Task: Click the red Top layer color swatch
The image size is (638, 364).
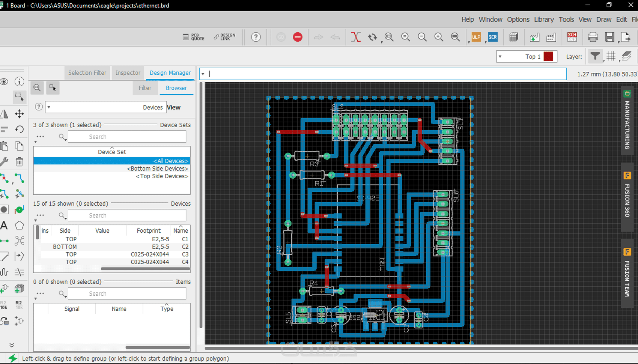Action: click(x=548, y=57)
